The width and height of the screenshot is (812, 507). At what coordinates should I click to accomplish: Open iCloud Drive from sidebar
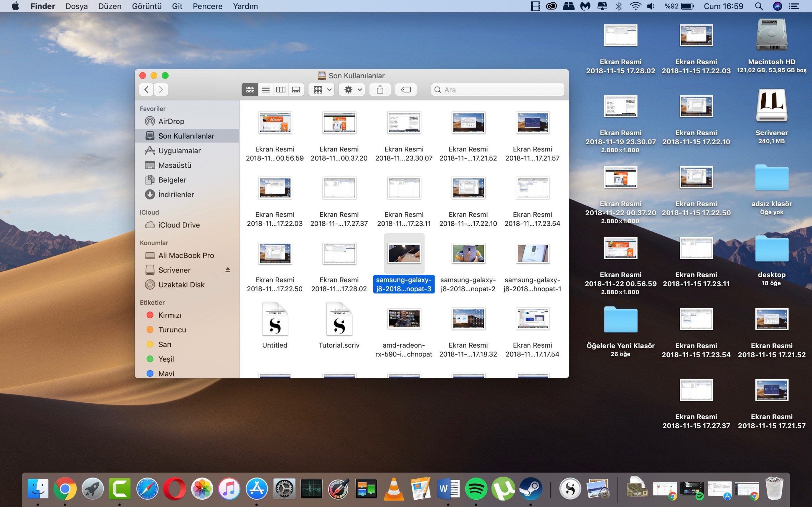point(179,225)
